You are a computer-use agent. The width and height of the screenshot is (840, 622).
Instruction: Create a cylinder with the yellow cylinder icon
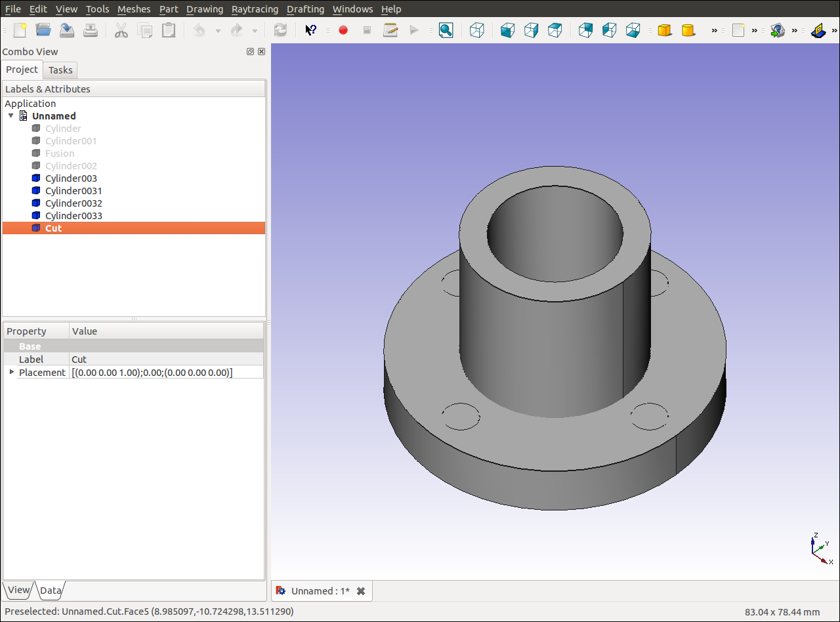688,30
